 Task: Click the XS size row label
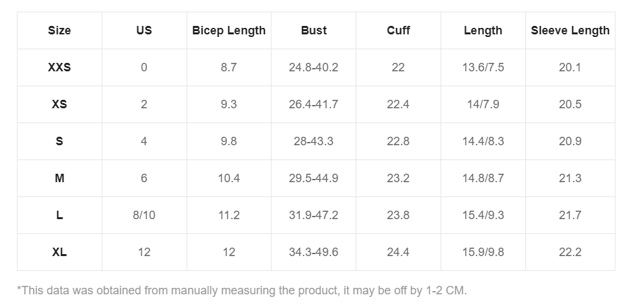coord(59,104)
